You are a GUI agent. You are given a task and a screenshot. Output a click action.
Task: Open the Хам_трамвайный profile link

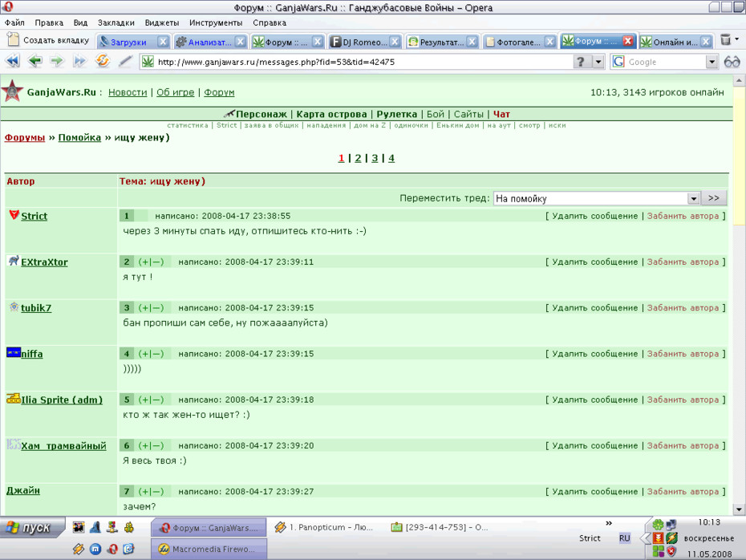[x=63, y=446]
